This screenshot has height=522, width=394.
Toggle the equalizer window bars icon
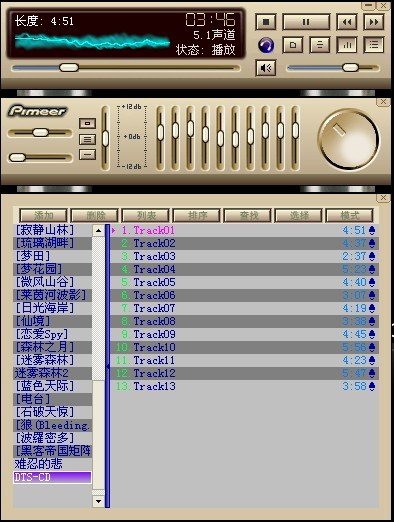[347, 45]
